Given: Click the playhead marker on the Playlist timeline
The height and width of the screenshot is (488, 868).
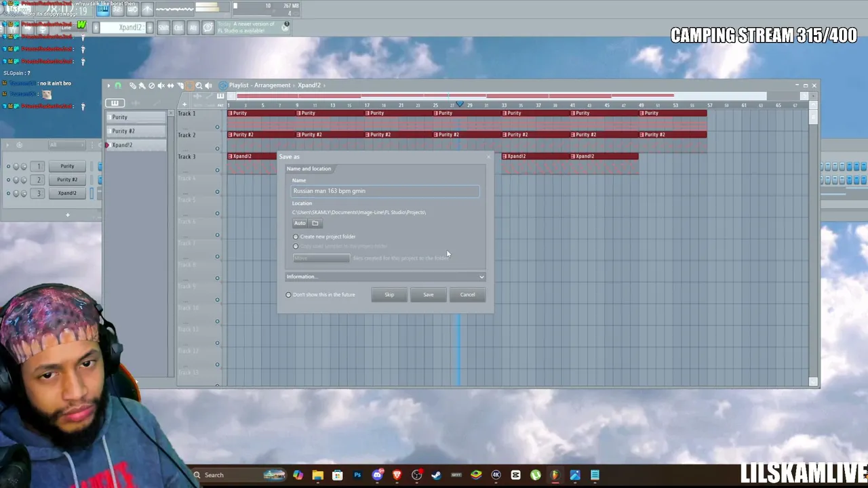Looking at the screenshot, I should (x=460, y=104).
